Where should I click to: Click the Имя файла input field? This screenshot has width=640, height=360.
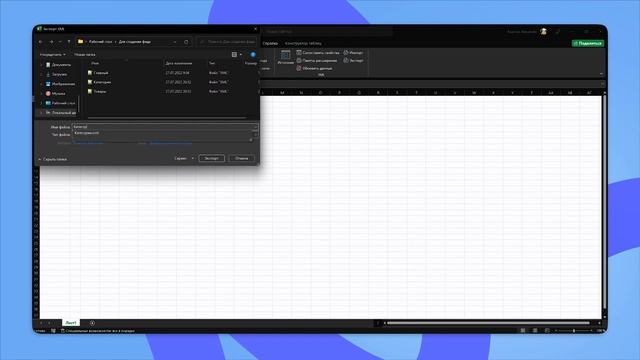[162, 127]
